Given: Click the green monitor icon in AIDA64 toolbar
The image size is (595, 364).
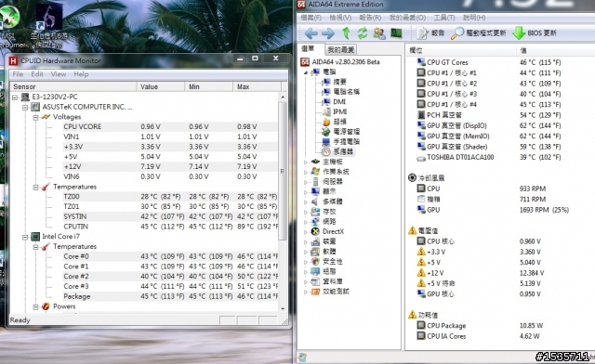Looking at the screenshot, I should click(396, 33).
